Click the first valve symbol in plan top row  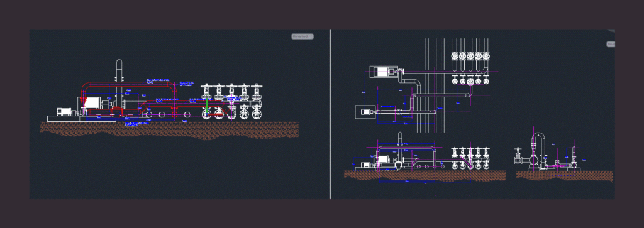coord(455,55)
